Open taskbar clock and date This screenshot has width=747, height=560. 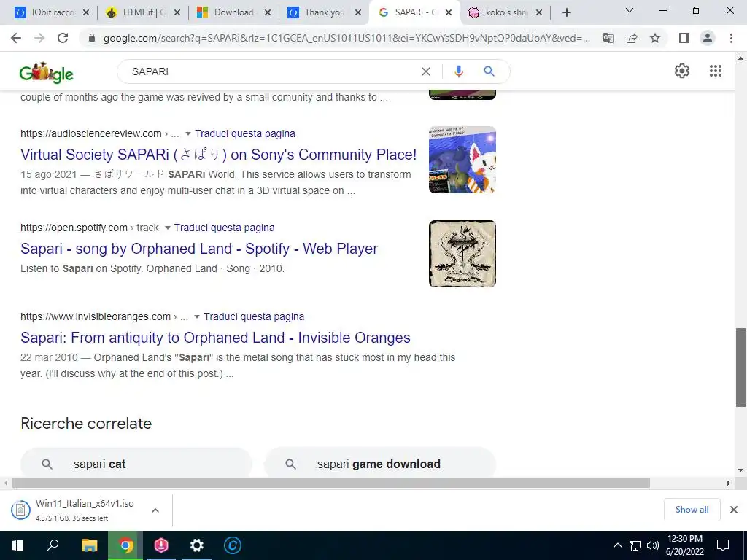tap(684, 545)
